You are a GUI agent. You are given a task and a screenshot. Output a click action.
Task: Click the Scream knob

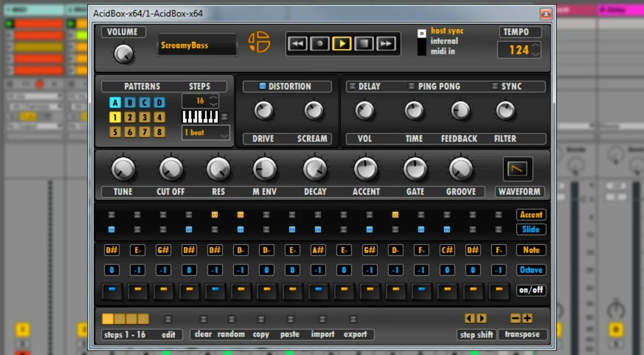click(314, 111)
